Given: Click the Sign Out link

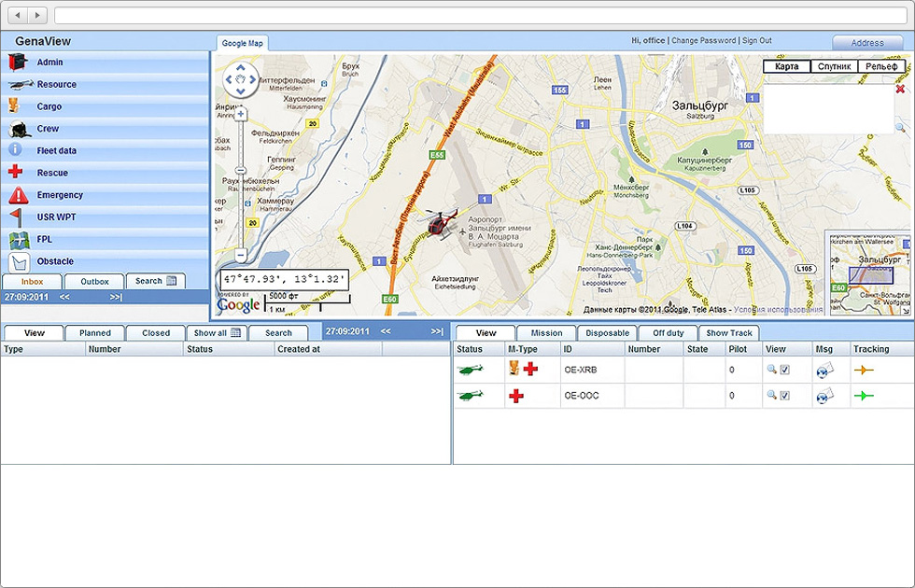Looking at the screenshot, I should coord(757,40).
